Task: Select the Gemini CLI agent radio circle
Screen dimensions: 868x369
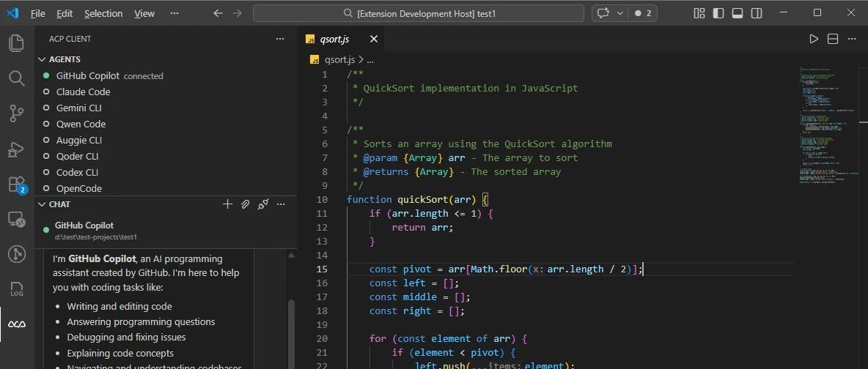Action: pos(46,108)
